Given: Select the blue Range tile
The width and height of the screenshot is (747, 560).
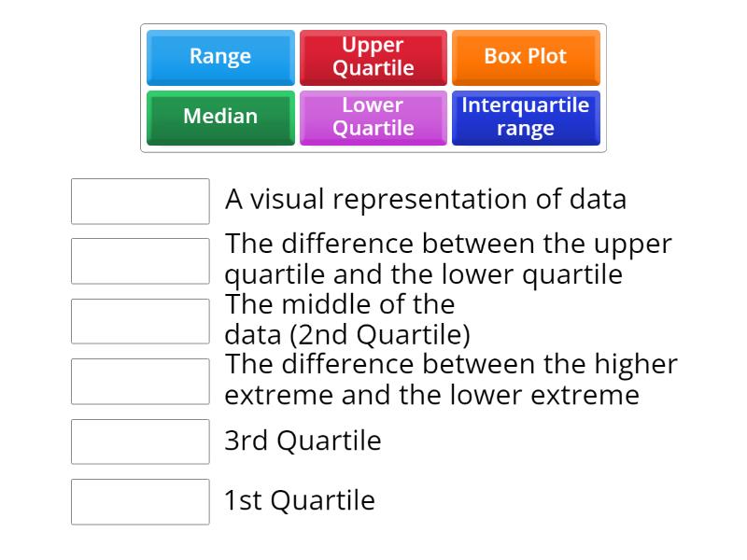Looking at the screenshot, I should tap(220, 58).
